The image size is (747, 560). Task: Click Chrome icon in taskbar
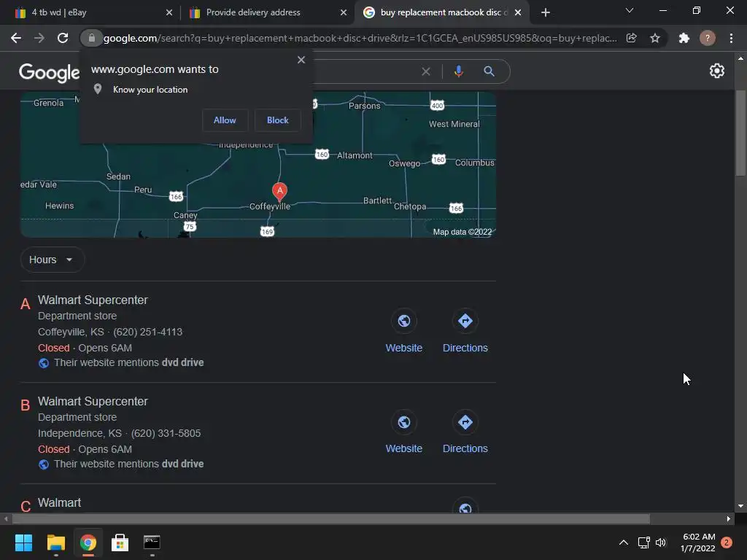point(88,542)
